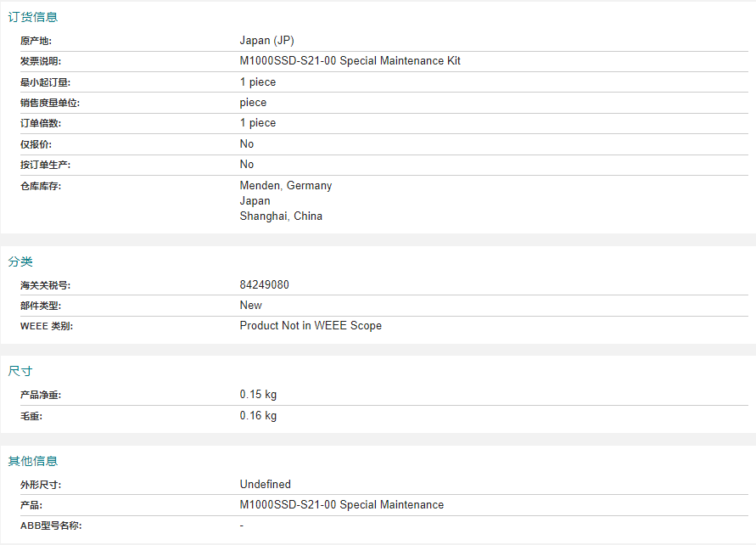This screenshot has height=545, width=756.
Task: Click the Japan (JP) origin value
Action: pos(266,41)
